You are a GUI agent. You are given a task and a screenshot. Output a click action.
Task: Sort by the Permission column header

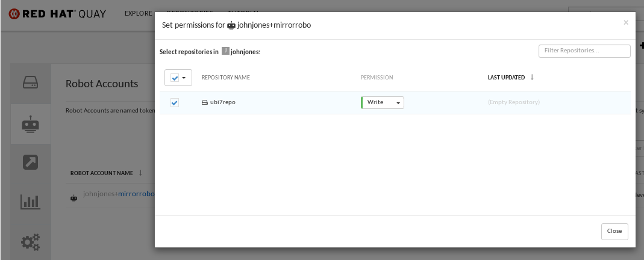pos(377,78)
